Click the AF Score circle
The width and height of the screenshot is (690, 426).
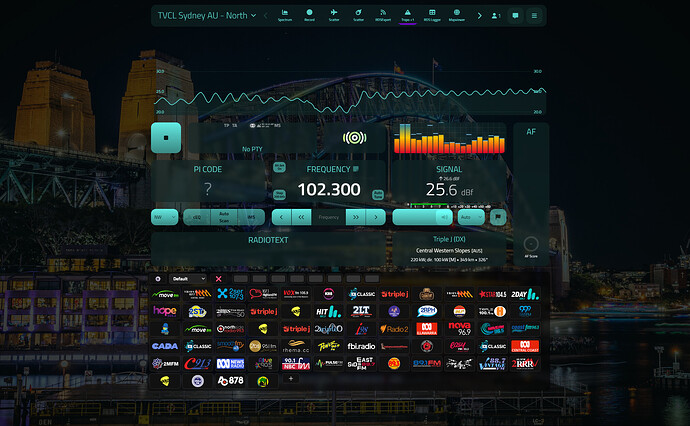(531, 244)
